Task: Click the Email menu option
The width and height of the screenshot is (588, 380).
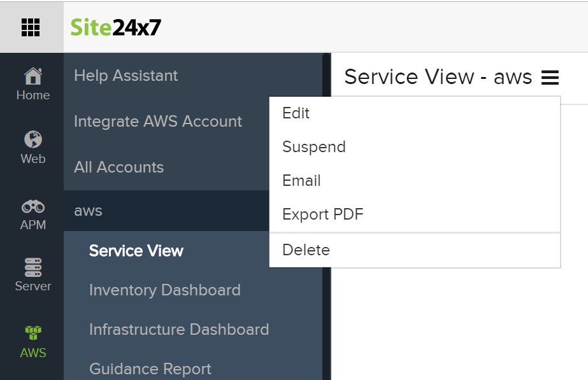Action: 301,181
